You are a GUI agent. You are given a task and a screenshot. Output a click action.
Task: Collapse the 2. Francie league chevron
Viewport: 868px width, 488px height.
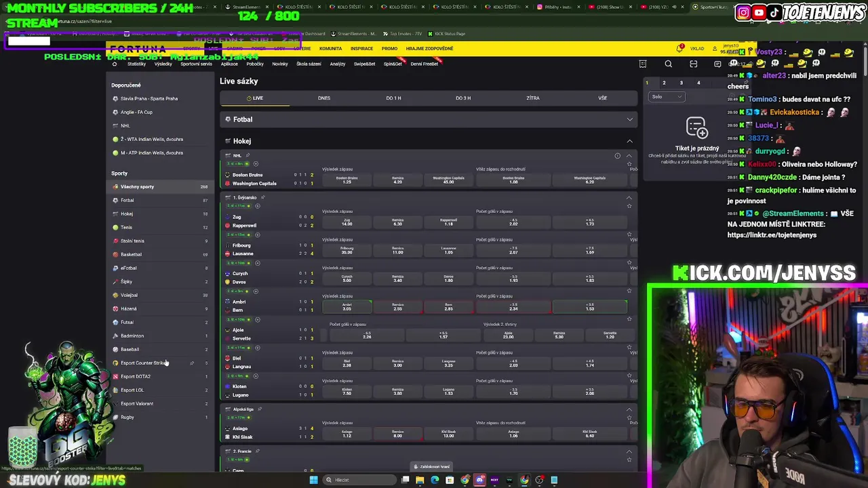[629, 451]
